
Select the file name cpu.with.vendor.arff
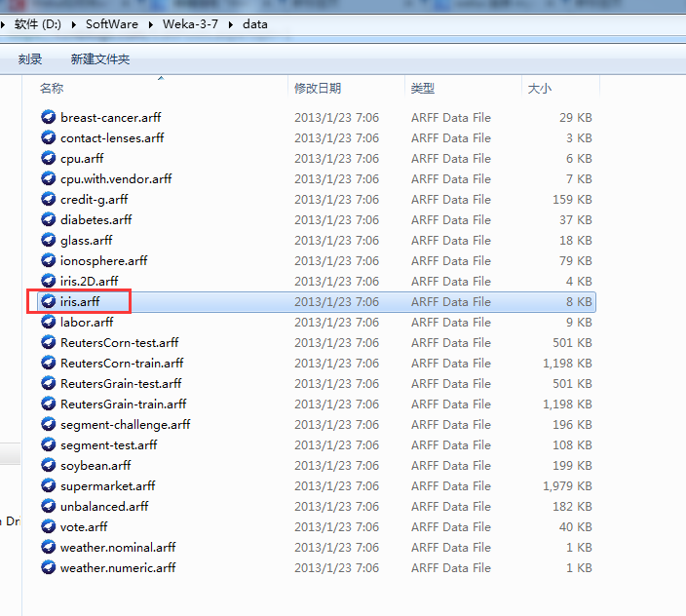(116, 179)
